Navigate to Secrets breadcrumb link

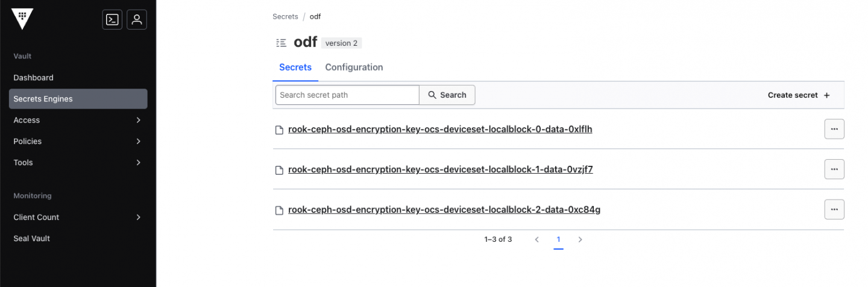pyautogui.click(x=285, y=16)
